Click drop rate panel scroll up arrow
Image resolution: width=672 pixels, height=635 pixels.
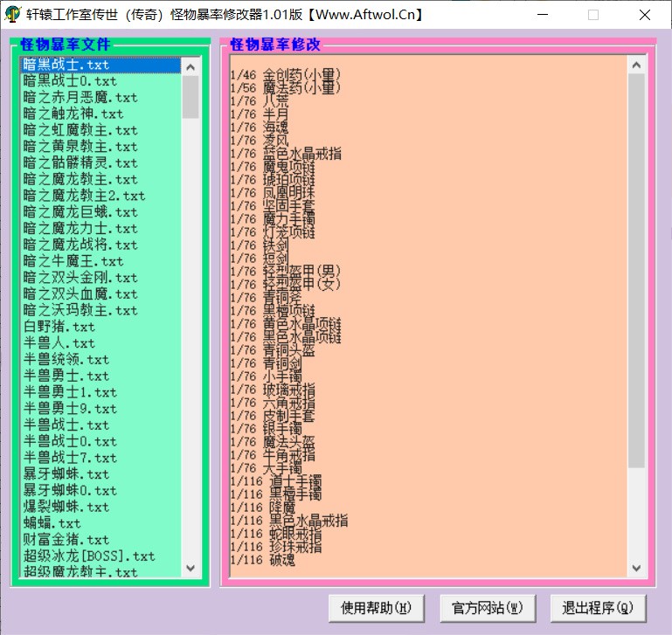coord(636,66)
